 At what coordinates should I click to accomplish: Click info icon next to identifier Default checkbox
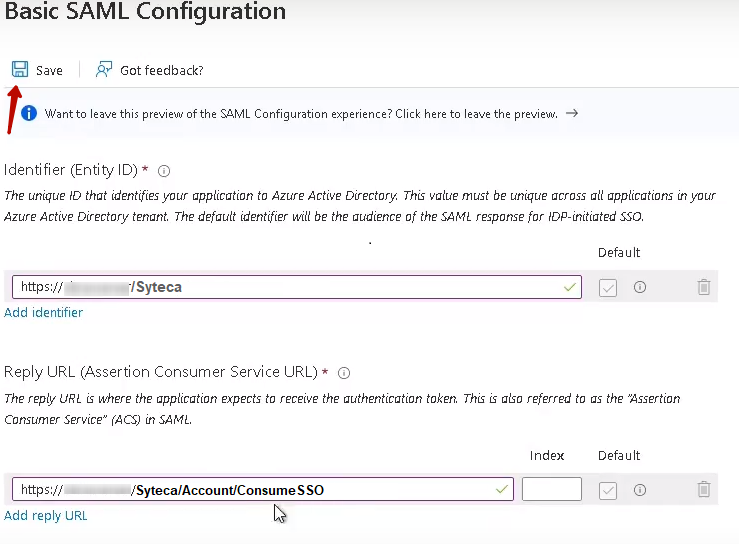(640, 287)
